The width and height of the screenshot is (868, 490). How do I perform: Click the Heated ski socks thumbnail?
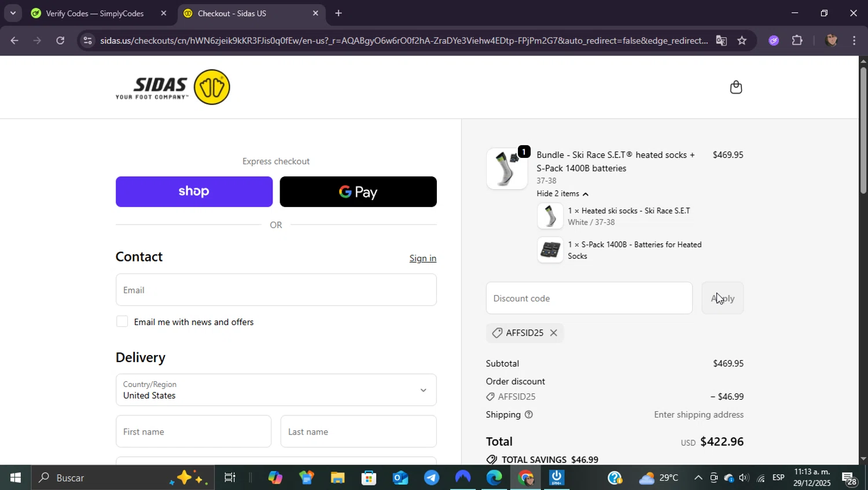click(x=550, y=216)
